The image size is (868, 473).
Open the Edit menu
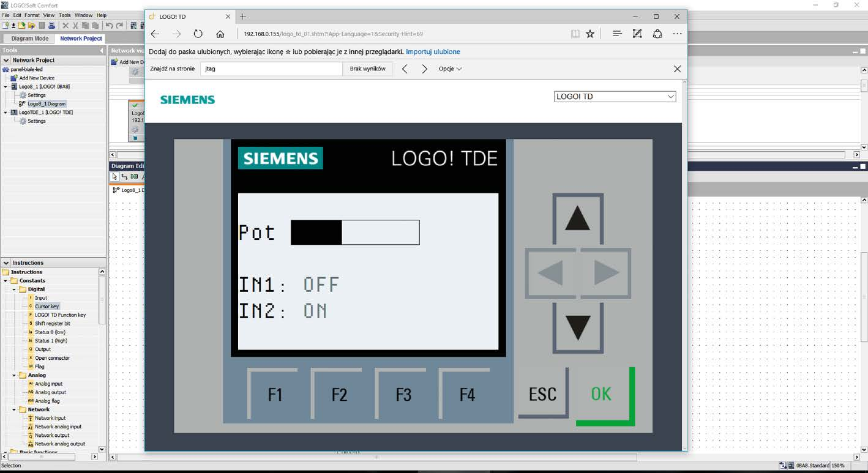tap(17, 15)
